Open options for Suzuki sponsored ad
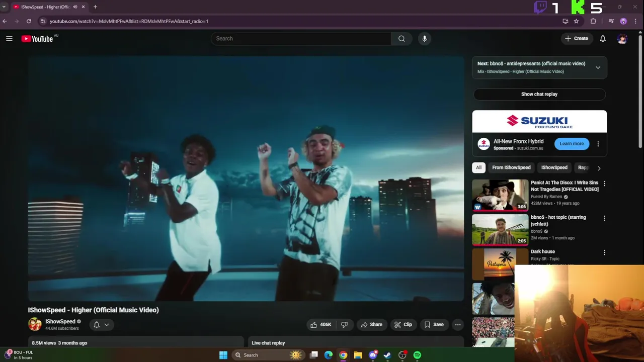644x362 pixels. tap(598, 144)
